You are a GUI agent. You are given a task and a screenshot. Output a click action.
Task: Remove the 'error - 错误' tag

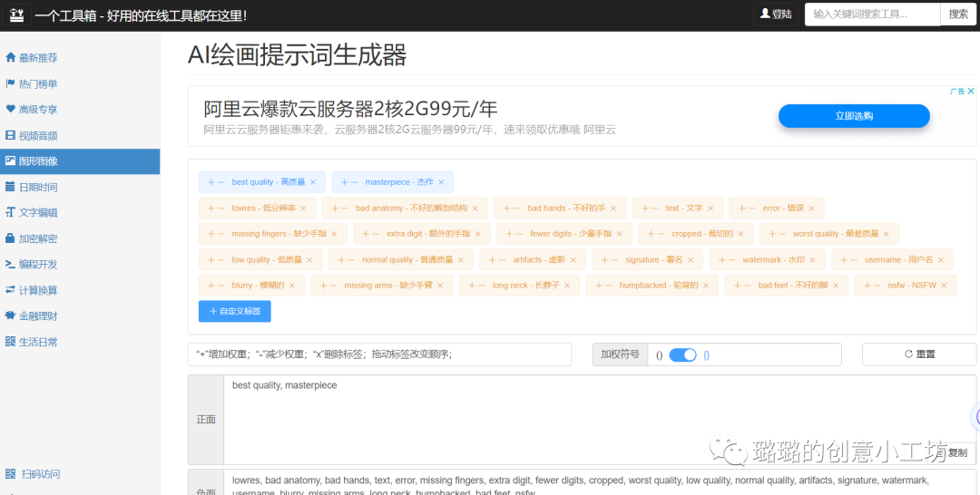[811, 209]
